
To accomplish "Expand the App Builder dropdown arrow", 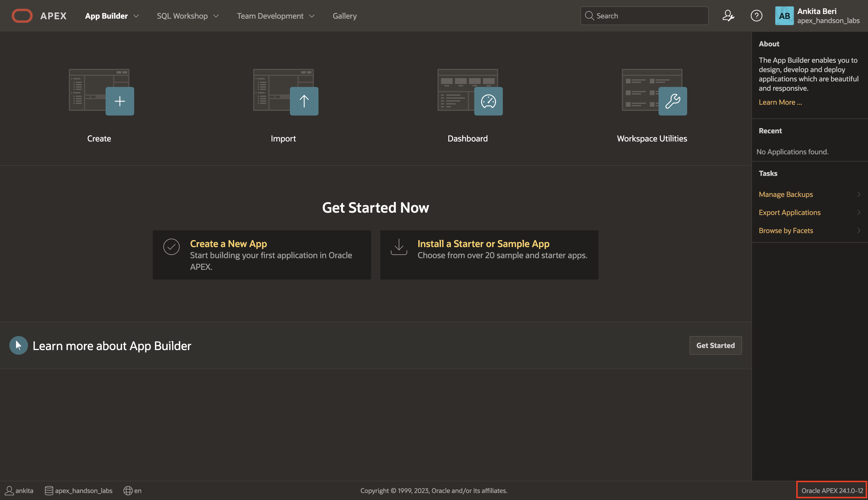I will 136,16.
